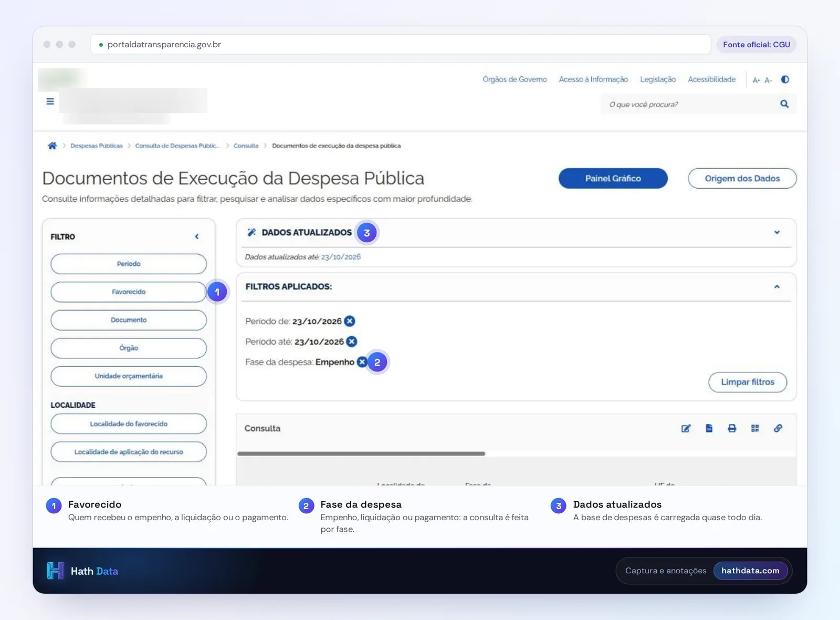This screenshot has height=620, width=840.
Task: Go to Consulta de Despesas Públic.. breadcrumb
Action: pos(177,146)
